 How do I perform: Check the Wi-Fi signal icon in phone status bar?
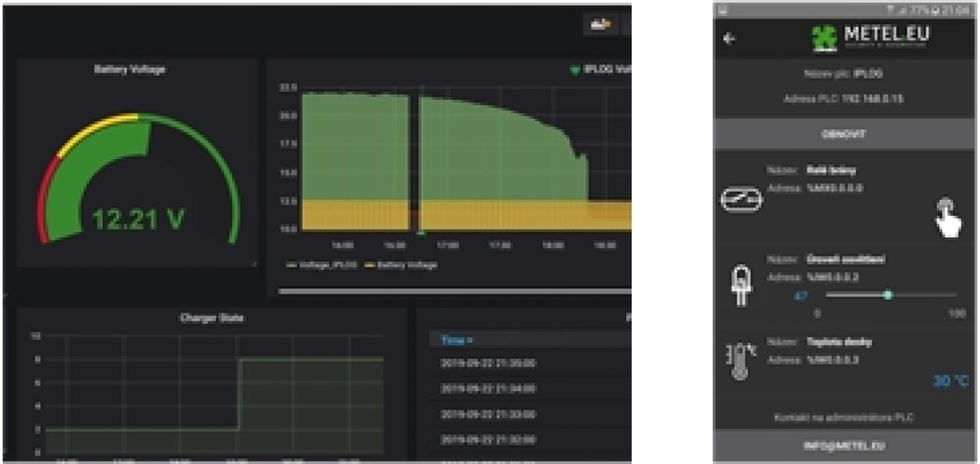coord(891,9)
